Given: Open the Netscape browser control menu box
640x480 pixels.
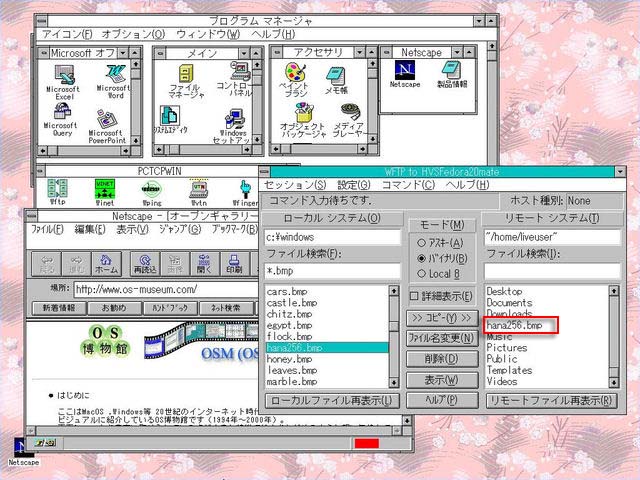Looking at the screenshot, I should pos(31,216).
